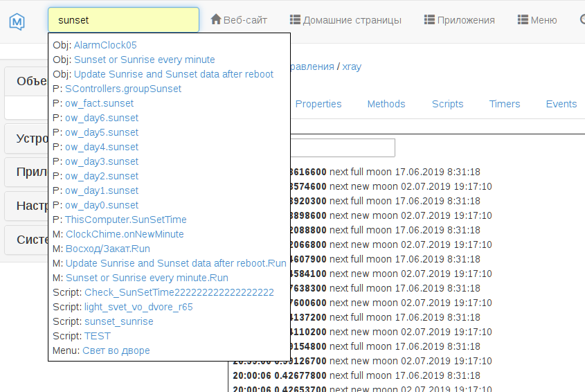Open Update Sunrise and Sunset data after reboot object
Viewport: 585px width, 392px height.
(174, 74)
